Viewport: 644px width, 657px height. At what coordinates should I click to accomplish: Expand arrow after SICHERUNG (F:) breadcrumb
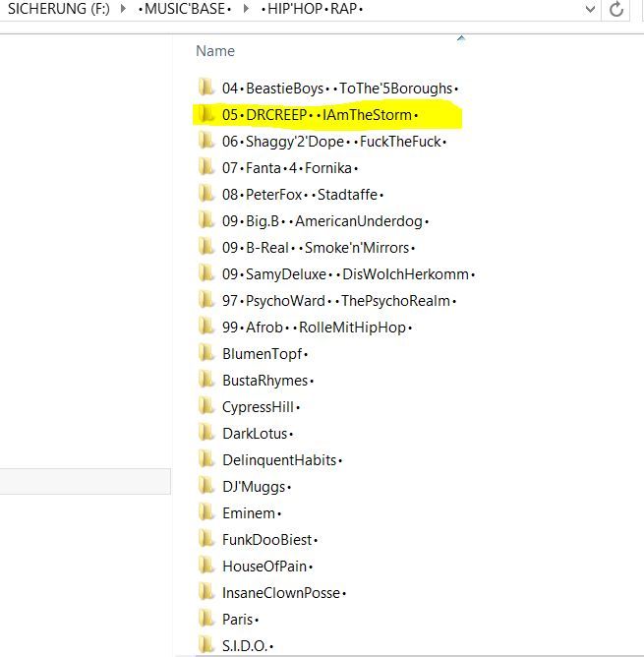pos(123,9)
